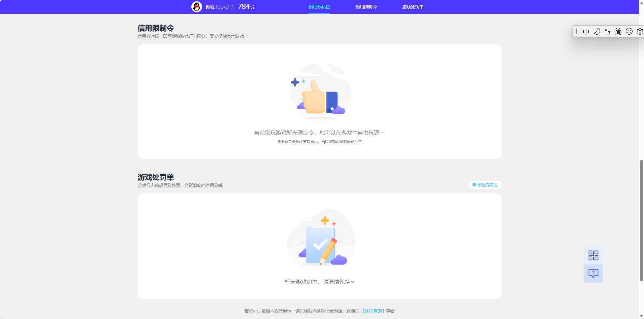The width and height of the screenshot is (644, 319).
Task: Click the thumbs-up illustration image
Action: coord(320,91)
